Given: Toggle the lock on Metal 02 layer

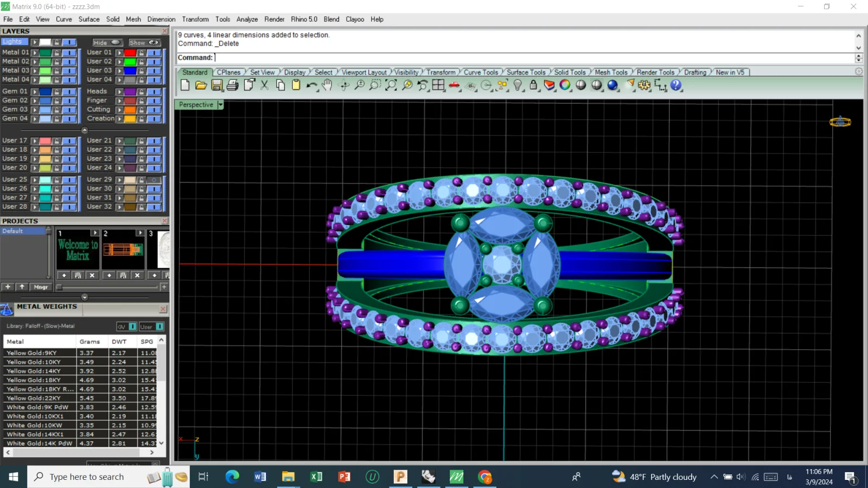Looking at the screenshot, I should click(56, 62).
